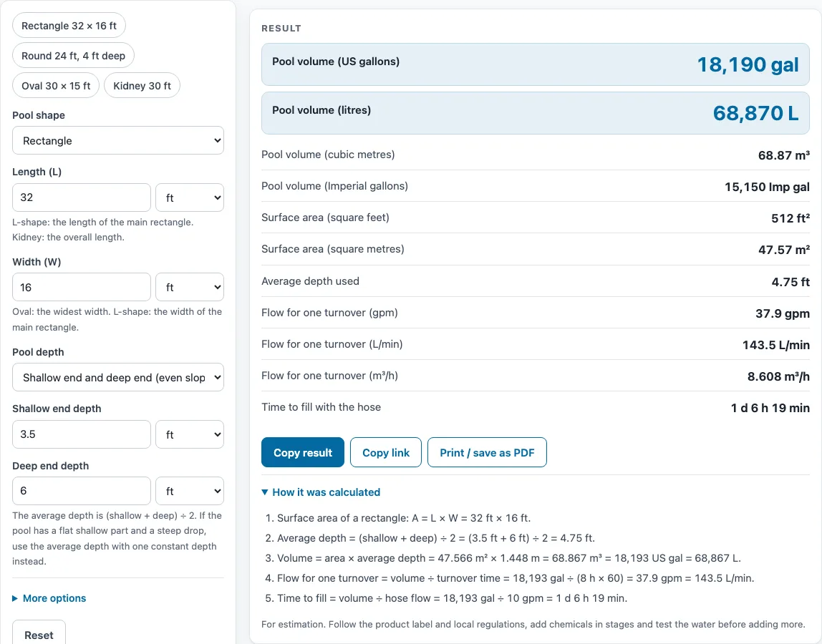Edit the Length (L) value field
This screenshot has width=822, height=644.
click(81, 197)
